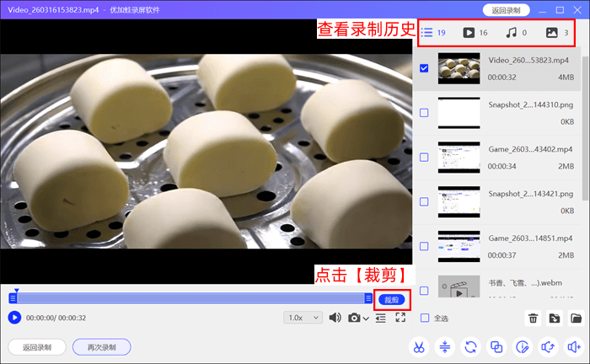This screenshot has height=364, width=590.
Task: Open the extract audio tool
Action: [x=548, y=347]
